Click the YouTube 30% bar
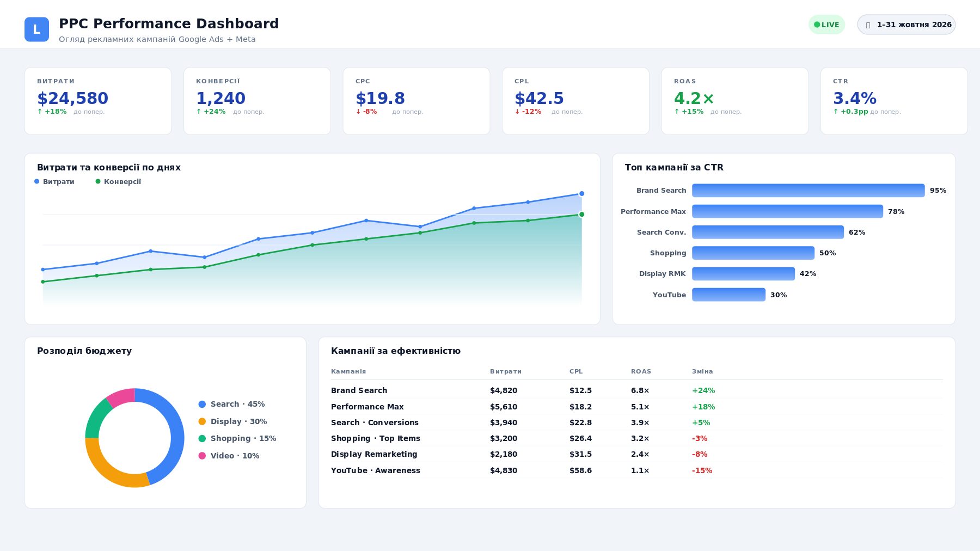This screenshot has width=980, height=551. coord(728,295)
